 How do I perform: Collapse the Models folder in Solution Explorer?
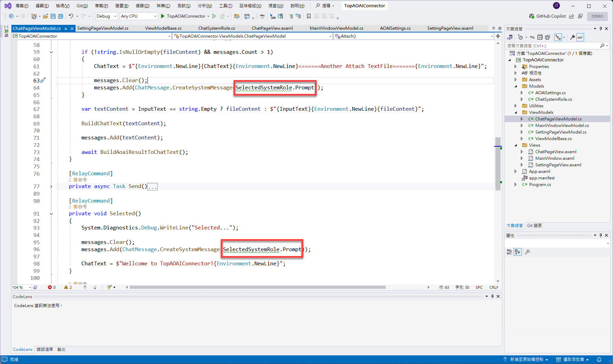(516, 86)
